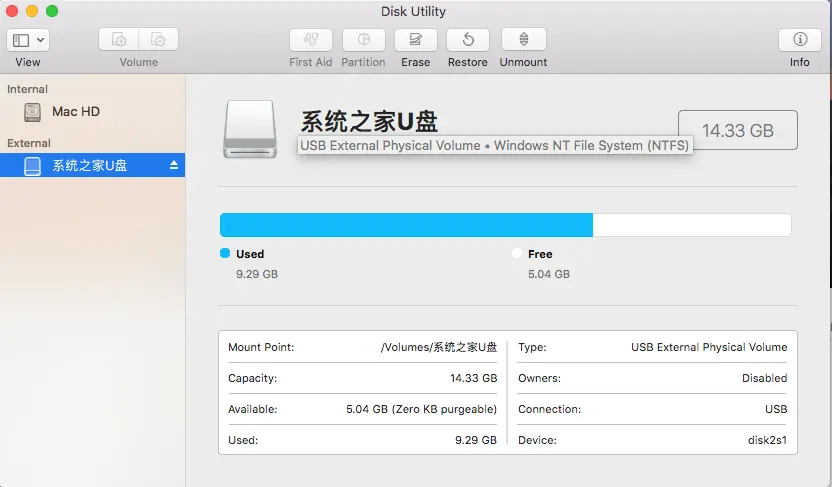Click the Type USB External Physical Volume value
The image size is (832, 487).
[709, 347]
